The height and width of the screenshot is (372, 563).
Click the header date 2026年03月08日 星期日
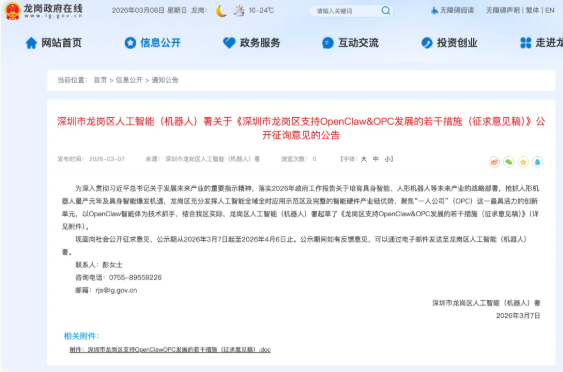coord(149,10)
